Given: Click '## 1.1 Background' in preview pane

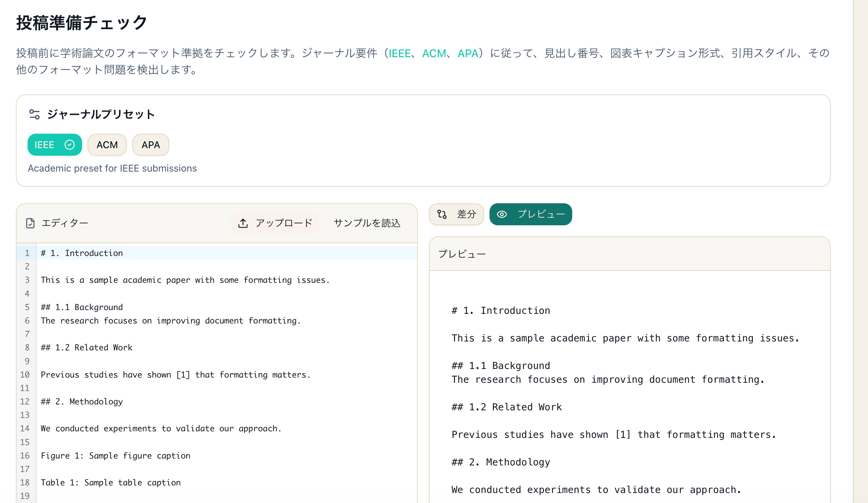Looking at the screenshot, I should pos(501,366).
